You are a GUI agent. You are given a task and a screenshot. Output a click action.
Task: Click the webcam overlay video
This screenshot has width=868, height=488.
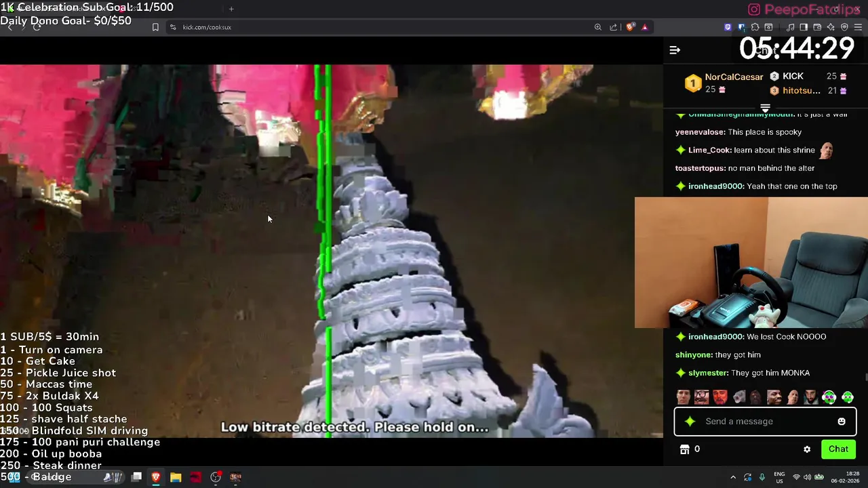751,262
